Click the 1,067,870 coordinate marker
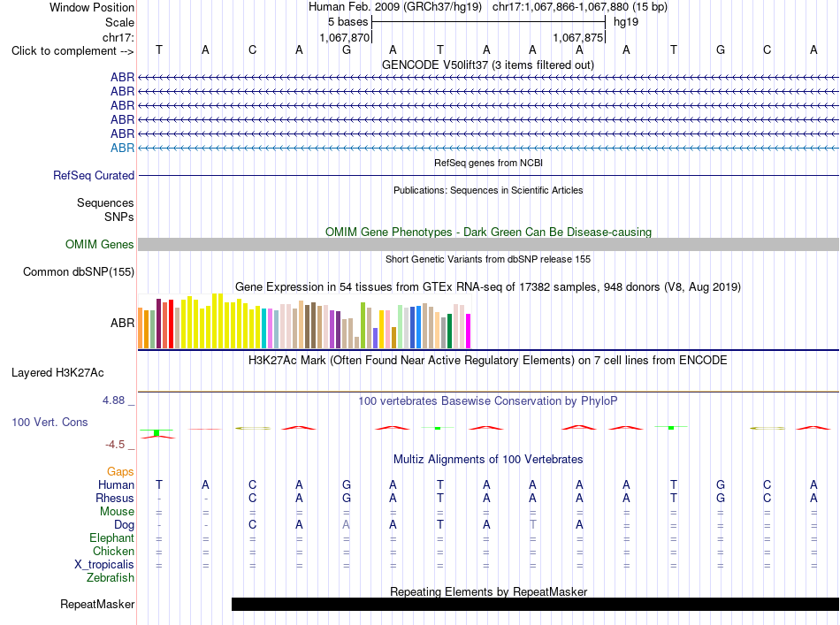Screen dimensions: 840x625 (345, 37)
